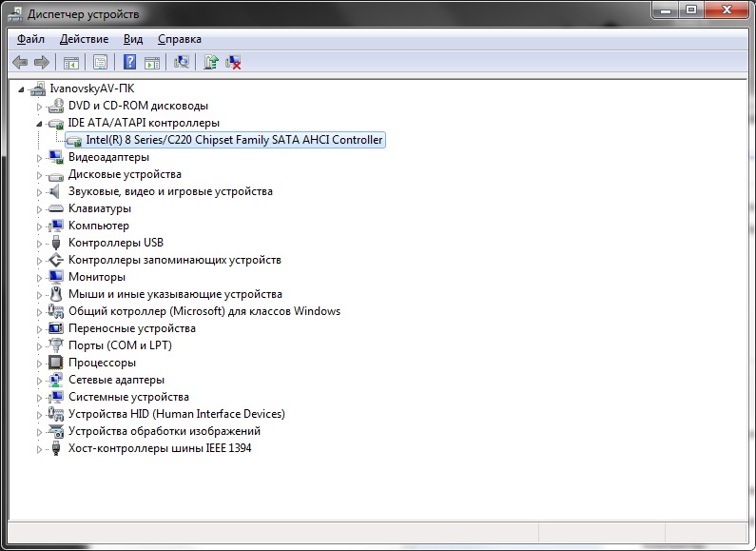Click the Intel SATA AHCI Controller icon
This screenshot has height=551, width=756.
click(74, 141)
